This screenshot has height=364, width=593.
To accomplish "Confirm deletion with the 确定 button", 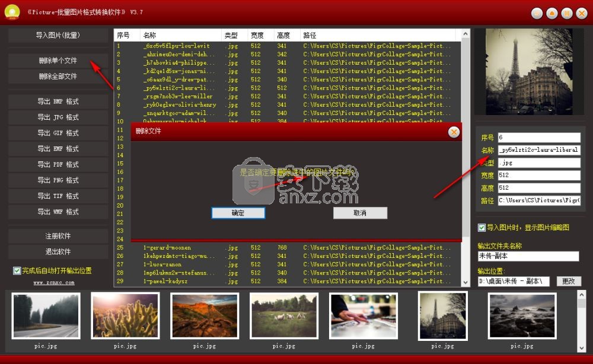I will (x=238, y=213).
